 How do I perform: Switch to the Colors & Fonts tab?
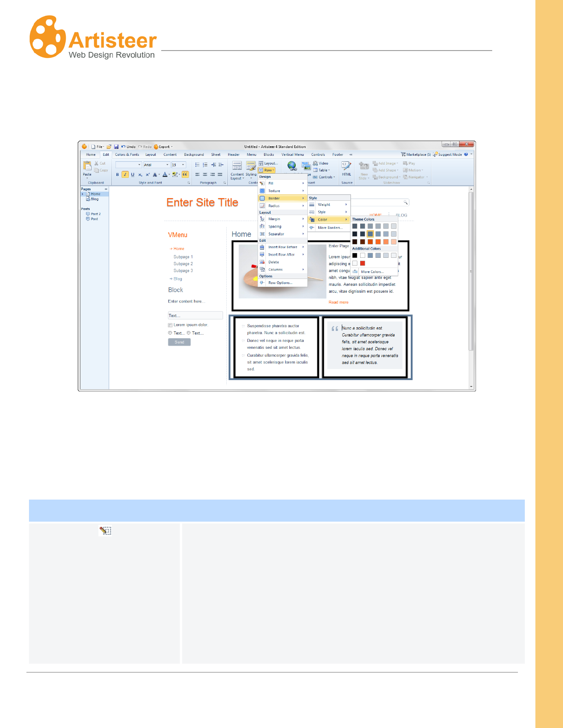tap(127, 154)
